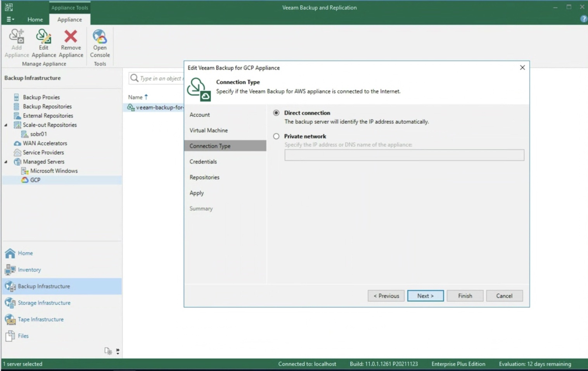588x371 pixels.
Task: Switch to the Home ribbon tab
Action: (35, 19)
